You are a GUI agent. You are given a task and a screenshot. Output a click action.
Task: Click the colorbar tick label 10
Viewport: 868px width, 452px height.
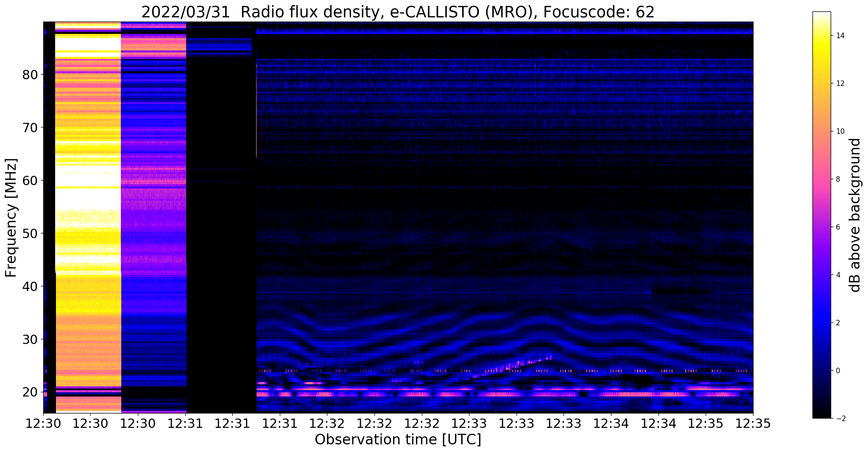(x=839, y=131)
